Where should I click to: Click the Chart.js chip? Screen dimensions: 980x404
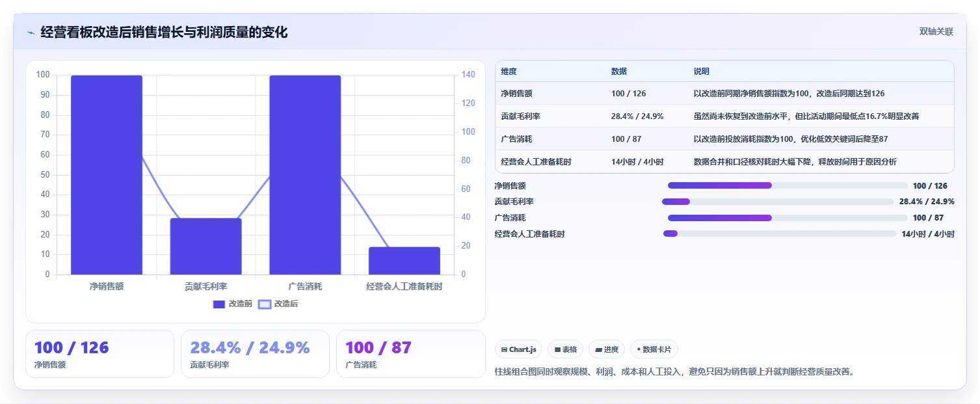[x=518, y=349]
